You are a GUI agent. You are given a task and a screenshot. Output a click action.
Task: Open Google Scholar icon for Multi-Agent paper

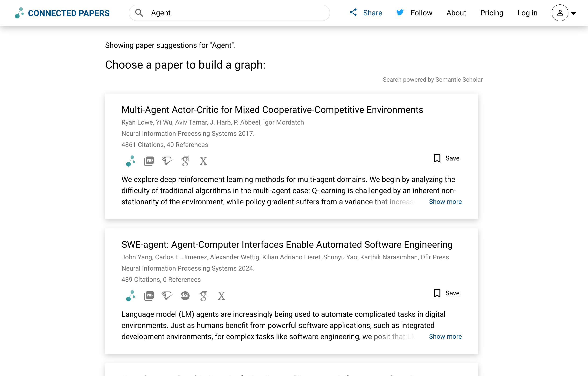coord(185,161)
